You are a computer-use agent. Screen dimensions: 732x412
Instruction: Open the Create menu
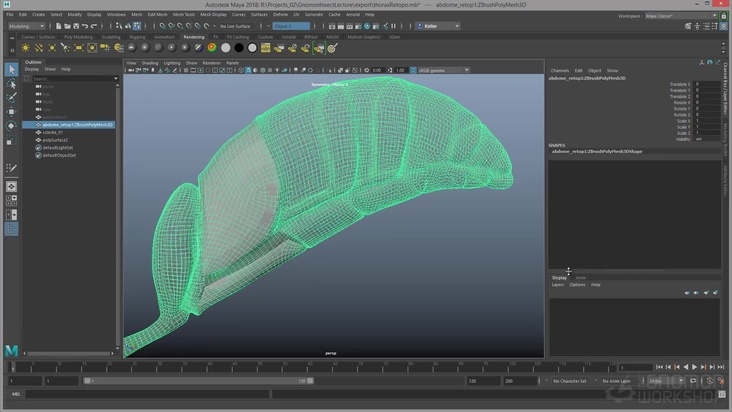click(39, 15)
